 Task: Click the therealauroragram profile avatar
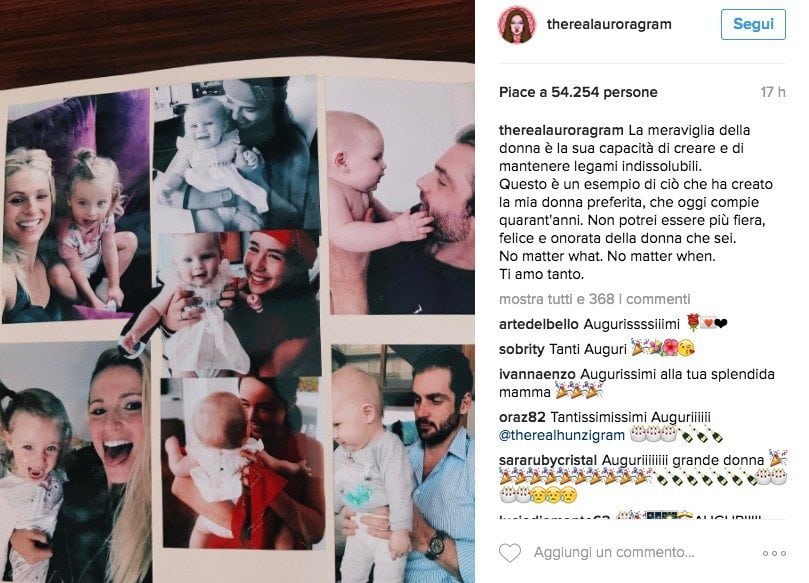click(516, 24)
